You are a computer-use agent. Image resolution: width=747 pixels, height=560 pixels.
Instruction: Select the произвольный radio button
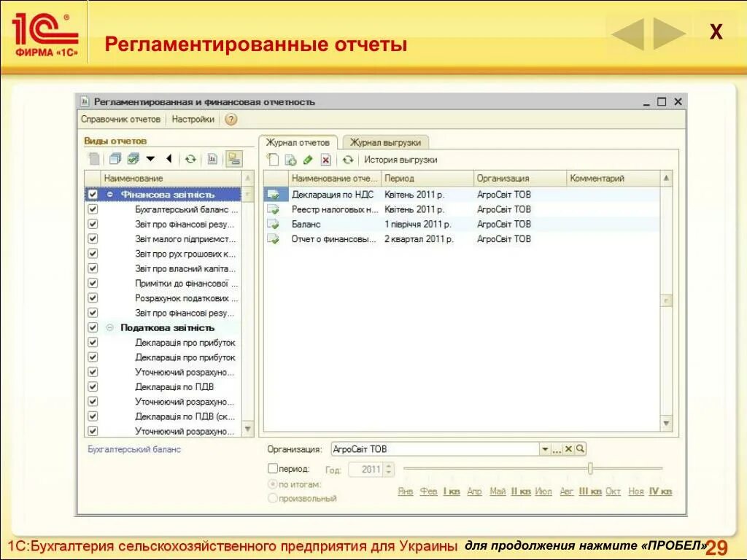coord(273,498)
